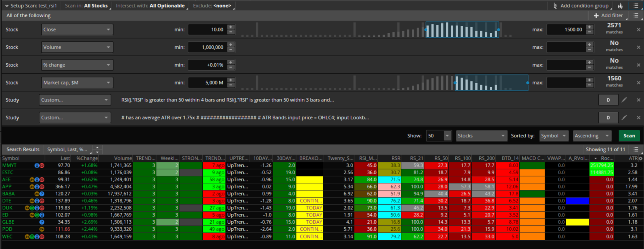Open the Symbol, Last, % column set menu

pos(69,149)
